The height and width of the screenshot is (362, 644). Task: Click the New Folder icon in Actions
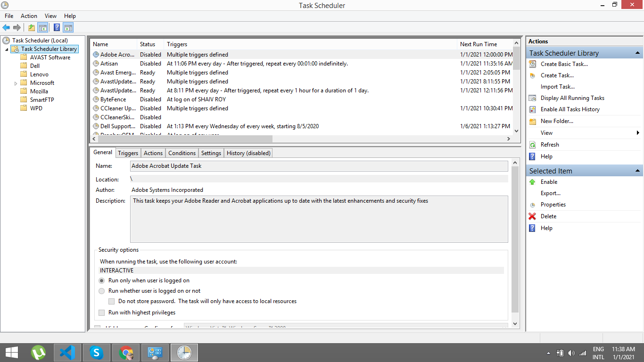533,121
